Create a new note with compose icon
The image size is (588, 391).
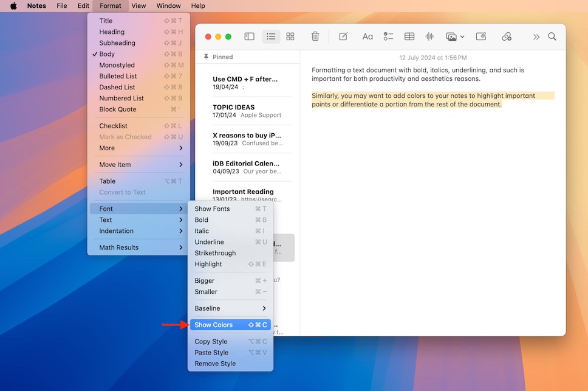click(x=343, y=36)
